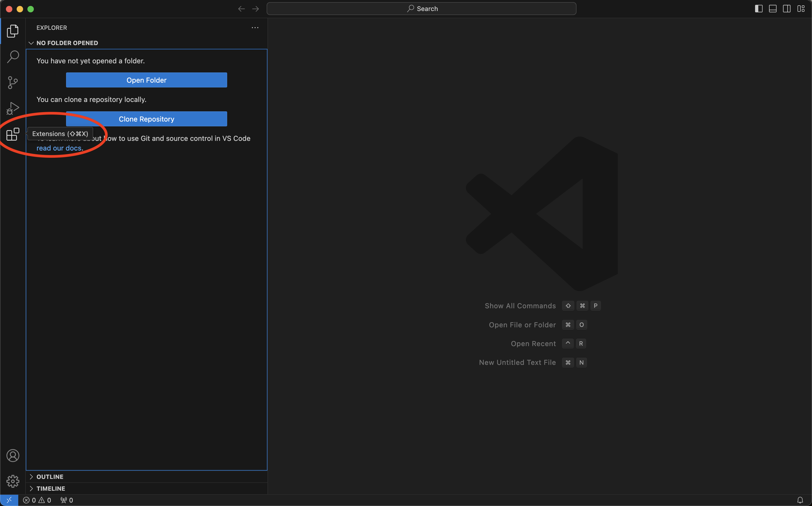The height and width of the screenshot is (506, 812).
Task: Collapse the NO FOLDER OPENED section
Action: (147, 43)
